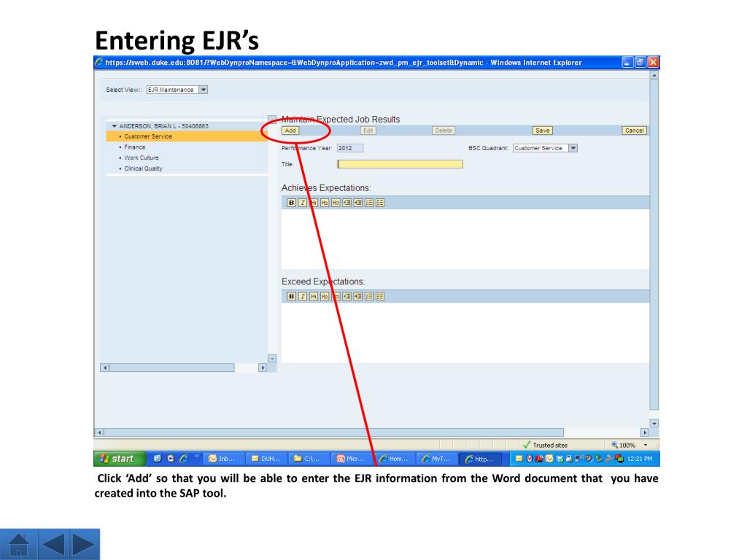Increase indent in Achieves Expectations toolbar
Image resolution: width=747 pixels, height=560 pixels.
click(357, 203)
